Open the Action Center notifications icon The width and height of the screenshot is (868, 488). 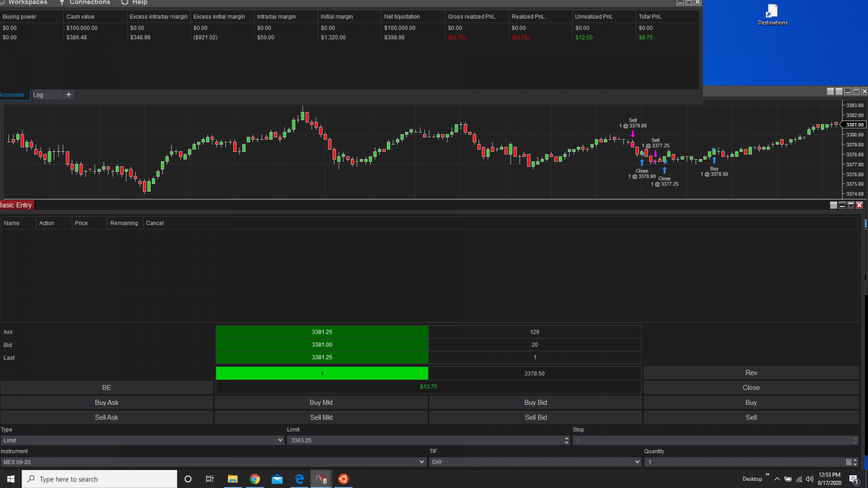[x=854, y=480]
